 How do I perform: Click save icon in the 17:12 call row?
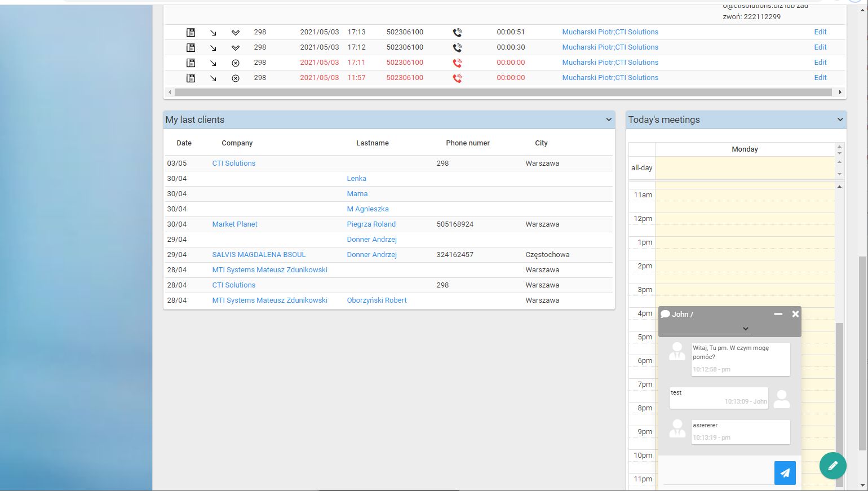[191, 47]
